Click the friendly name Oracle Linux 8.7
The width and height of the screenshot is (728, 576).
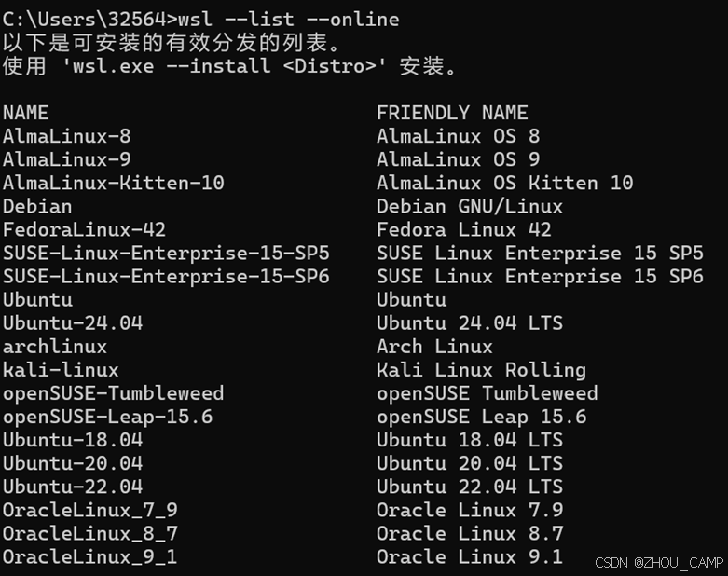click(x=470, y=534)
